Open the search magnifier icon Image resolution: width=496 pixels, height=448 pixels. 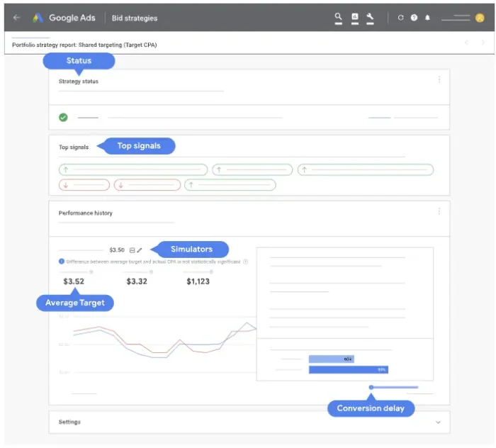pos(338,18)
